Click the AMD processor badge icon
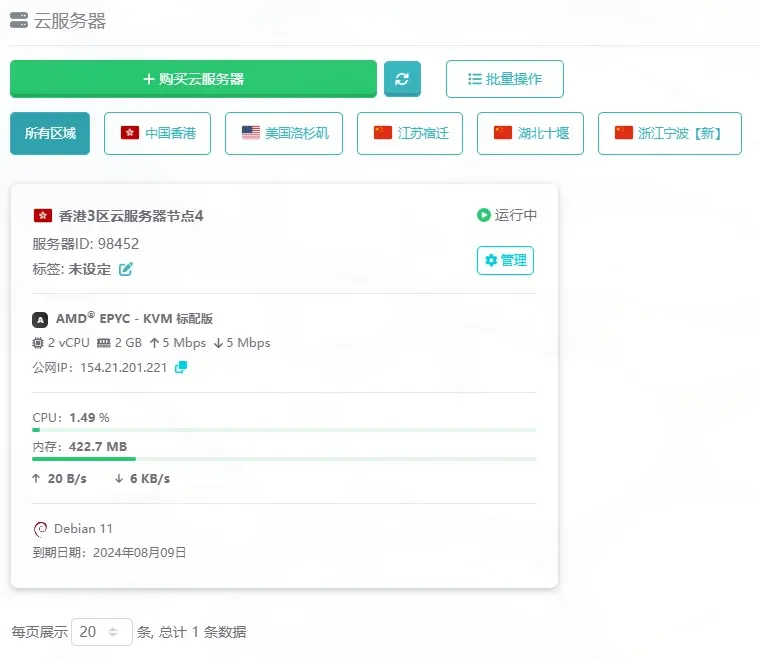The image size is (760, 659). pos(40,320)
